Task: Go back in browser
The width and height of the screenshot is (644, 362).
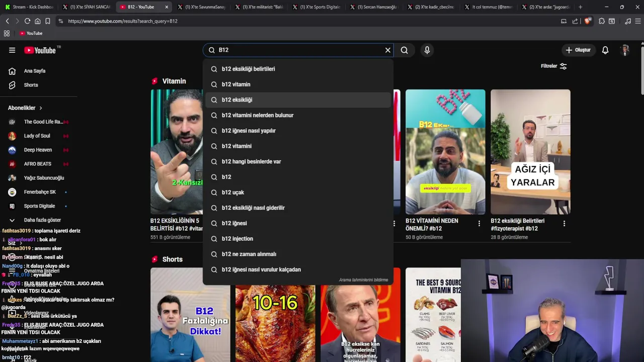Action: tap(7, 21)
